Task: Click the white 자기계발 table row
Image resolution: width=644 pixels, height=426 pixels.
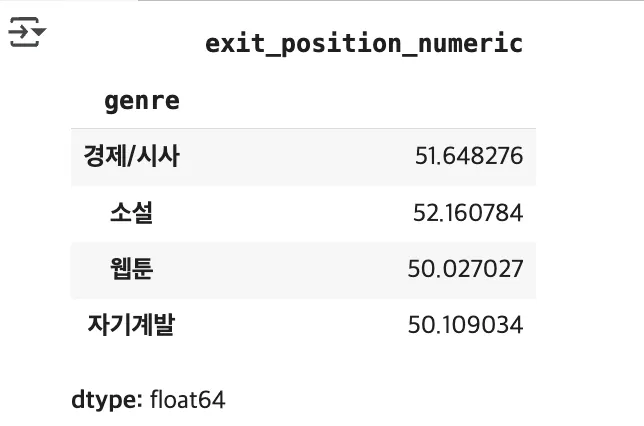Action: coord(304,326)
